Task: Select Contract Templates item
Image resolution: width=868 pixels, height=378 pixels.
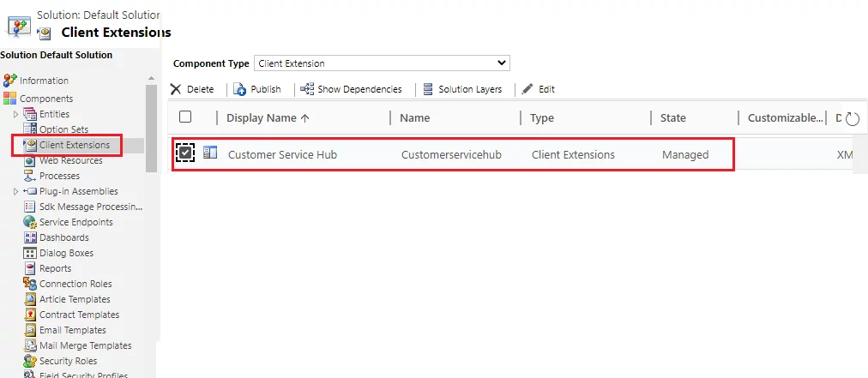Action: pos(79,315)
